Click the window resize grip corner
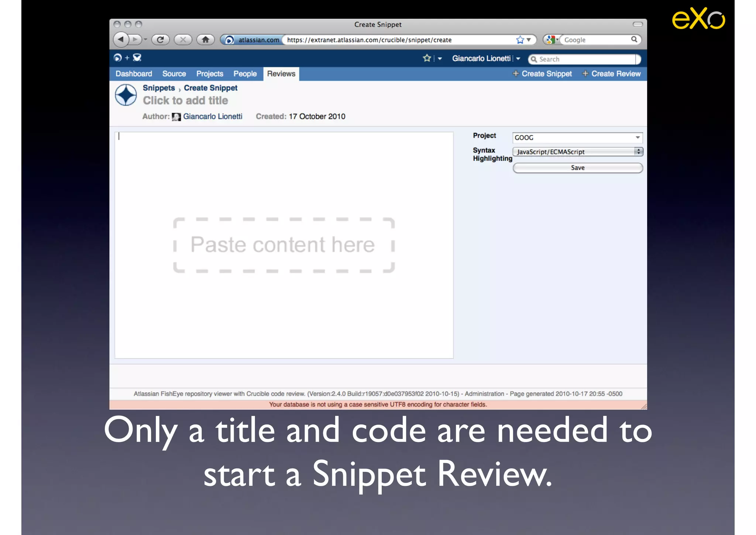 [644, 406]
